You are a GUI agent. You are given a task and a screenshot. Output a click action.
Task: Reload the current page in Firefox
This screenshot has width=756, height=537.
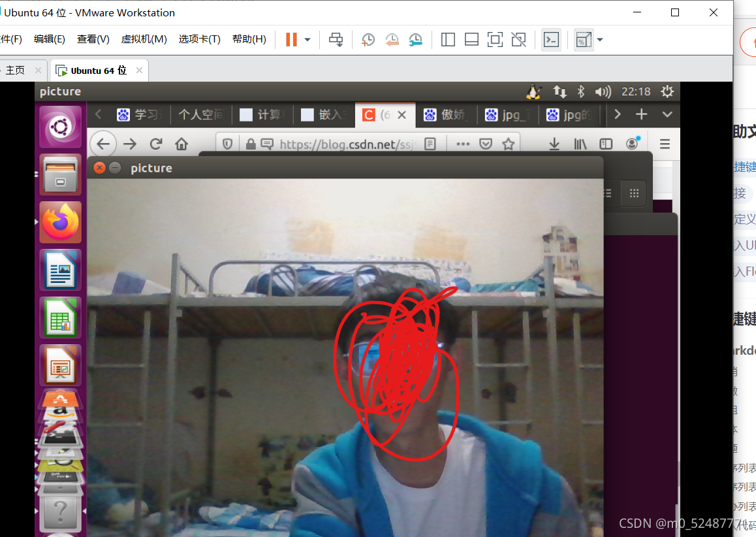click(x=156, y=144)
